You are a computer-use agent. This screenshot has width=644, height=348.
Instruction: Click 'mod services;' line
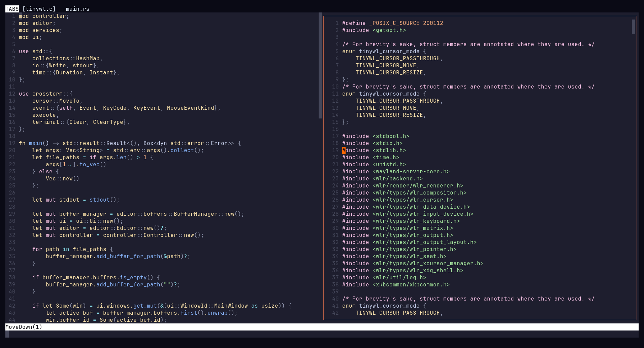click(40, 30)
